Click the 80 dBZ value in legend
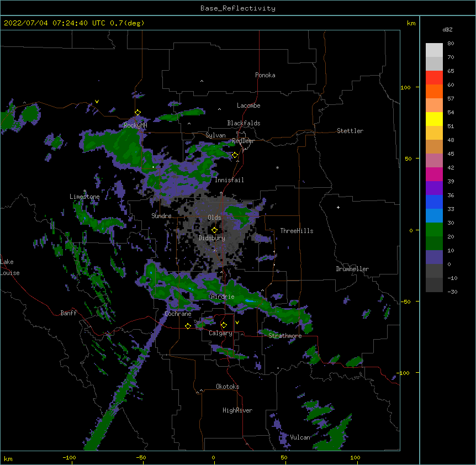Image resolution: width=476 pixels, height=465 pixels. tap(451, 44)
